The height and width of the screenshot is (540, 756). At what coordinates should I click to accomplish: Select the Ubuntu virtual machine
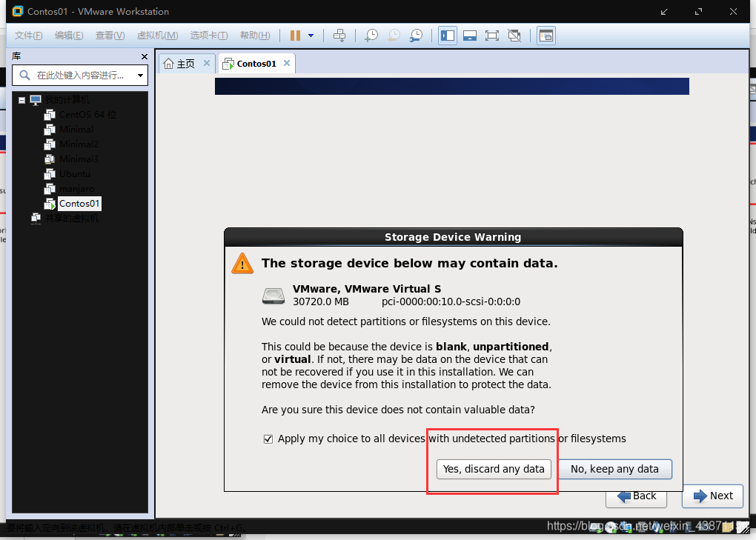pos(75,174)
